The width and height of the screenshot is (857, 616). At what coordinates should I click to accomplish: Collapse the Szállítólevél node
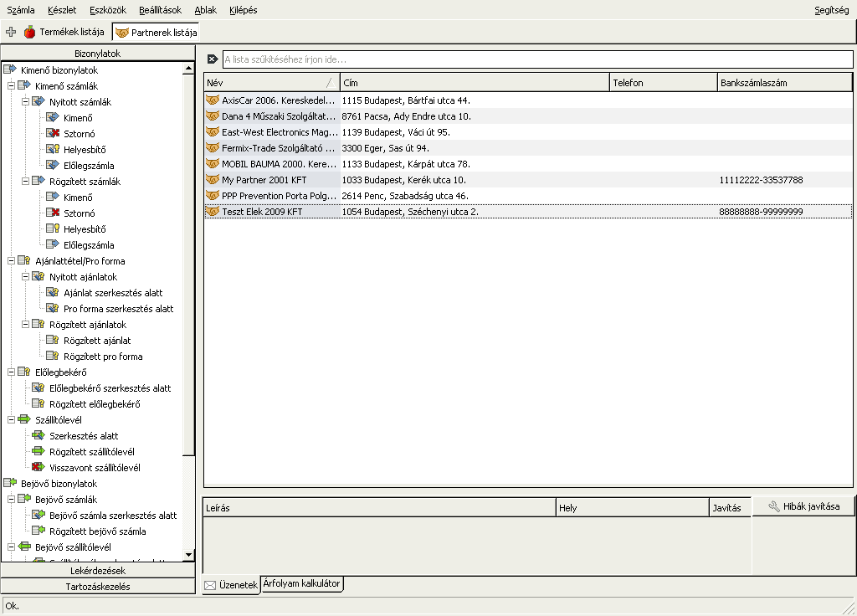tap(11, 419)
